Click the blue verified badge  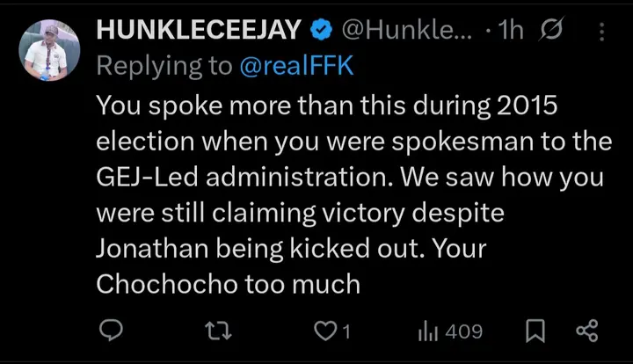pos(320,31)
